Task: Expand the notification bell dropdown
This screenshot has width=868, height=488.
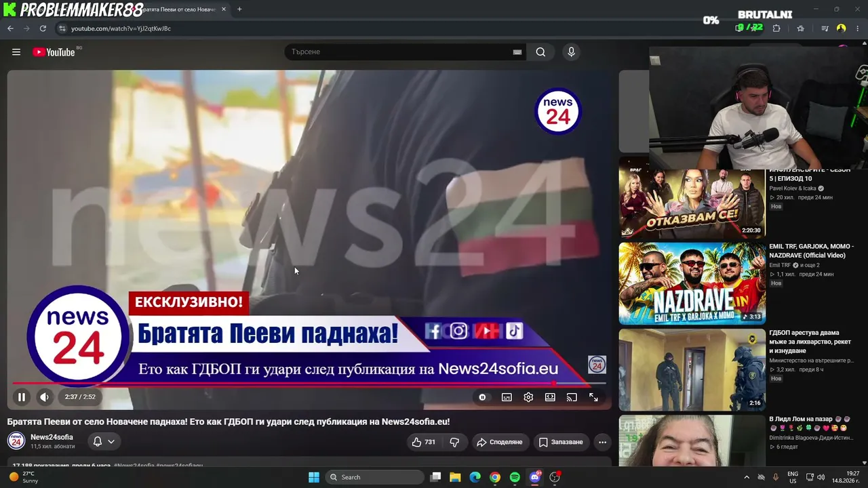Action: coord(104,441)
